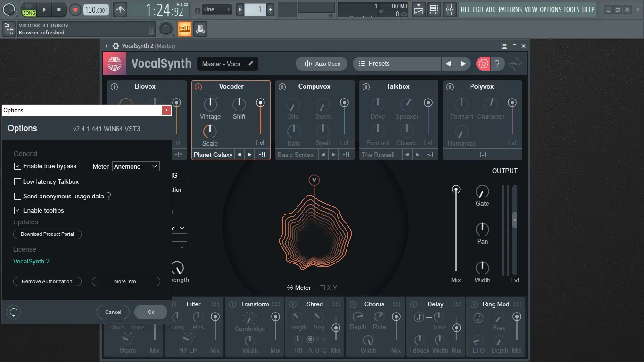Image resolution: width=644 pixels, height=362 pixels.
Task: Switch the meter display to X Y mode
Action: 329,288
